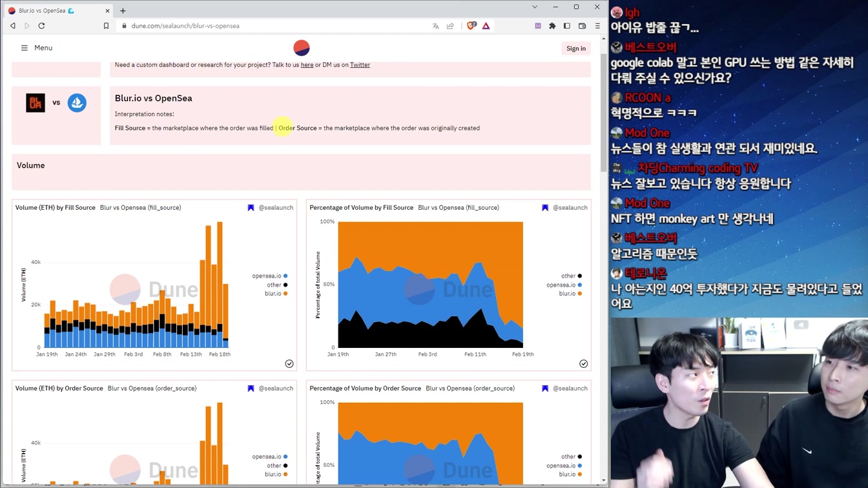Screen dimensions: 868x488
Task: Toggle opensea.io legend in Percentage by Fill Source
Action: [564, 285]
